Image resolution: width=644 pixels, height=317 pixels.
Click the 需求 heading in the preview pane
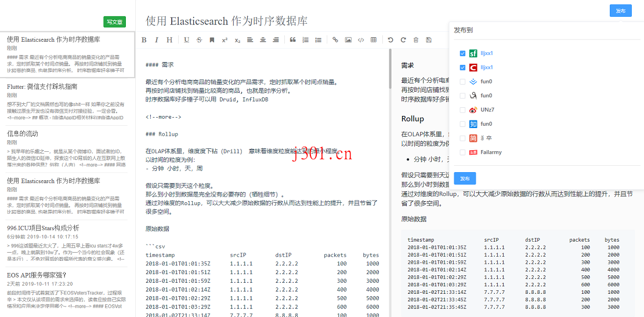tap(407, 65)
